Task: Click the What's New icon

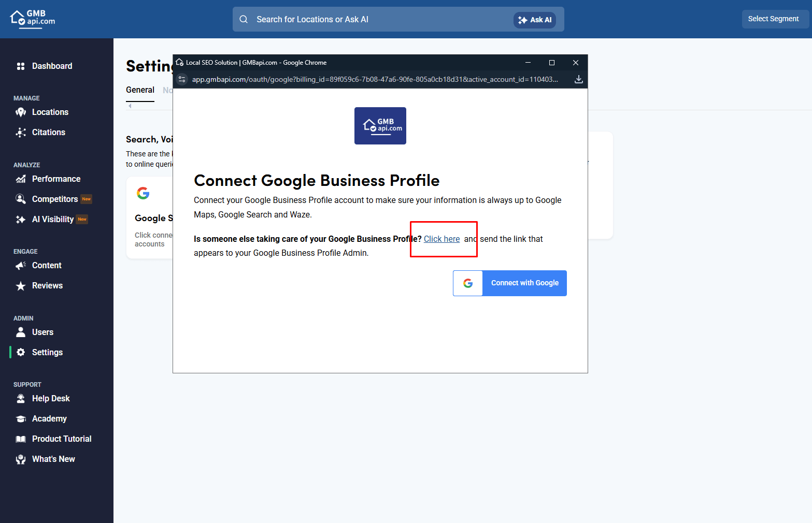Action: (21, 459)
